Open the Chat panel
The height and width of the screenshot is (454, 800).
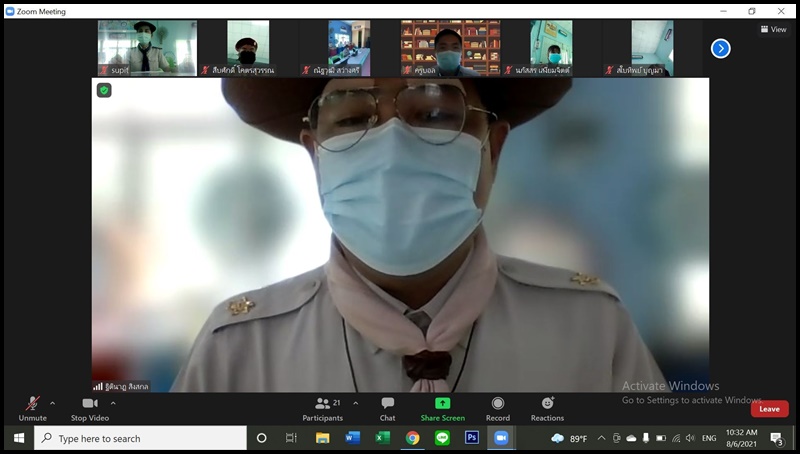click(388, 409)
